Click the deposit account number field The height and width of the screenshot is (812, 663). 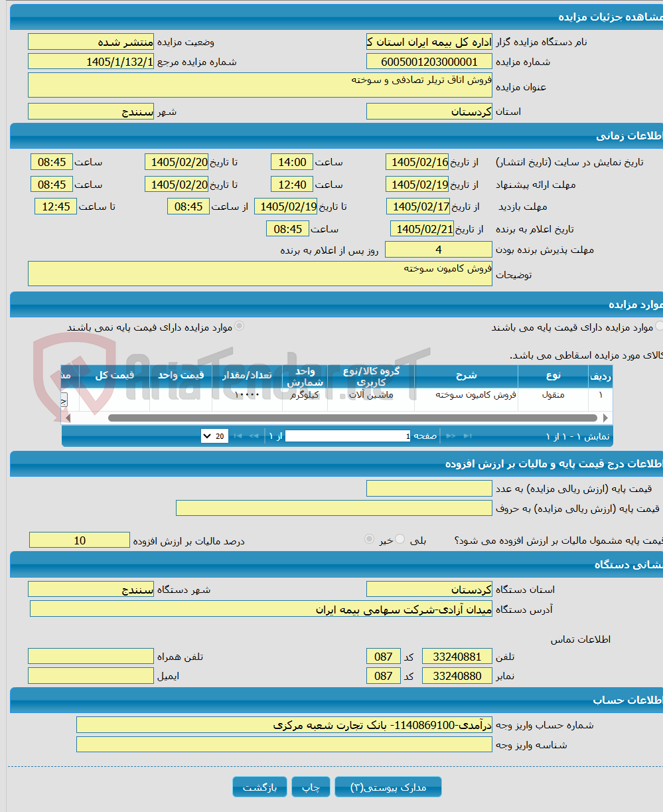(x=284, y=725)
